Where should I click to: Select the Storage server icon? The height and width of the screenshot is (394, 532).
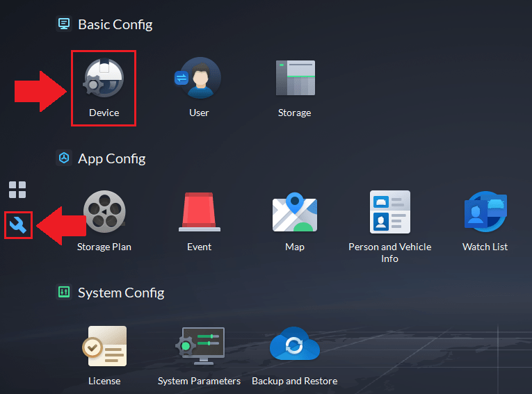[295, 78]
